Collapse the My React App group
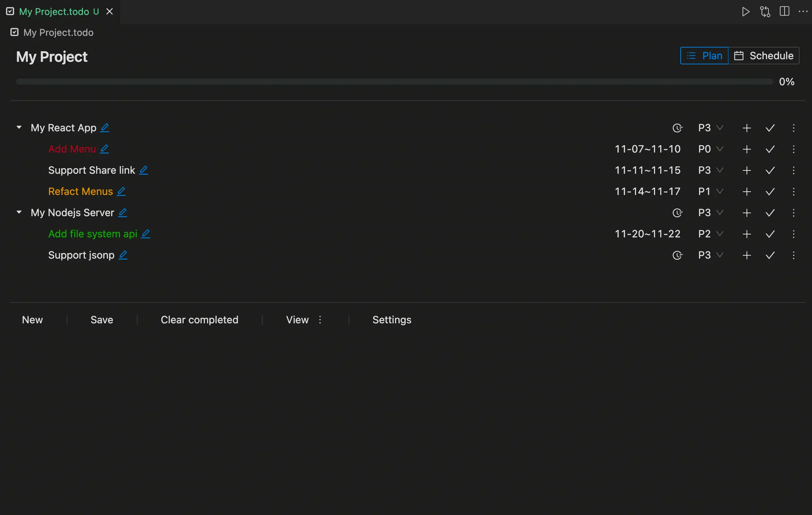This screenshot has height=515, width=812. [19, 128]
